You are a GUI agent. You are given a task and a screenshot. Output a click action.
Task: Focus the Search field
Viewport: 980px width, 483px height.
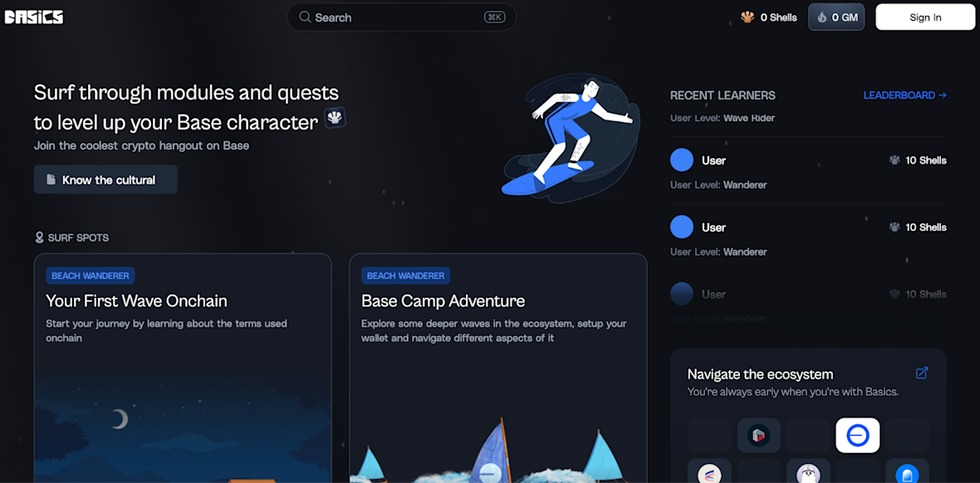pyautogui.click(x=401, y=17)
